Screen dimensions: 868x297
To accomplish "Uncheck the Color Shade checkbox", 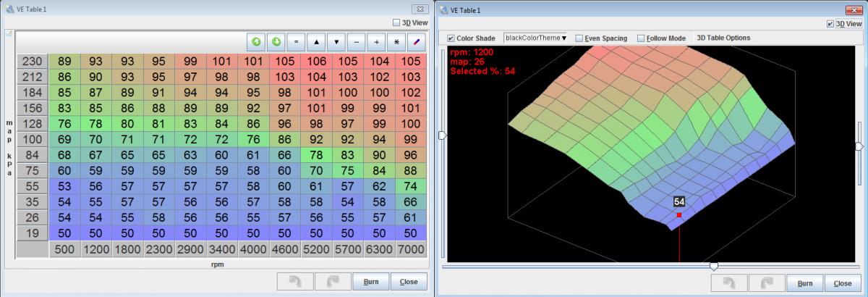I will tap(451, 38).
